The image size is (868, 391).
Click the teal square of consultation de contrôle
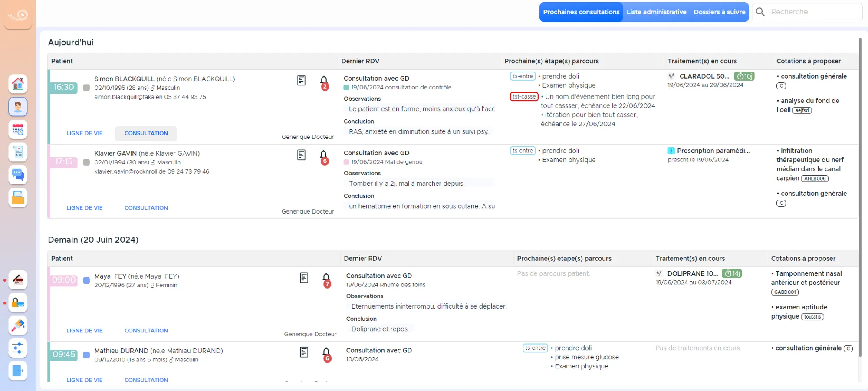click(346, 88)
